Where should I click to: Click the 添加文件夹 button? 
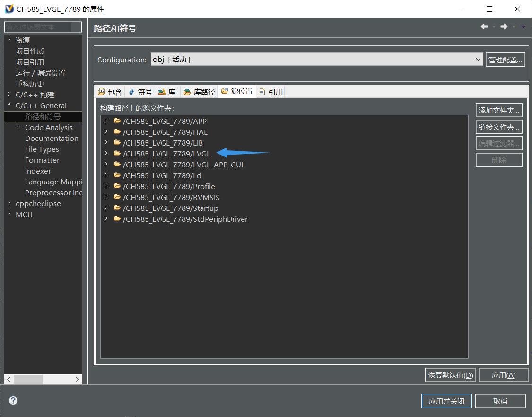pyautogui.click(x=499, y=110)
